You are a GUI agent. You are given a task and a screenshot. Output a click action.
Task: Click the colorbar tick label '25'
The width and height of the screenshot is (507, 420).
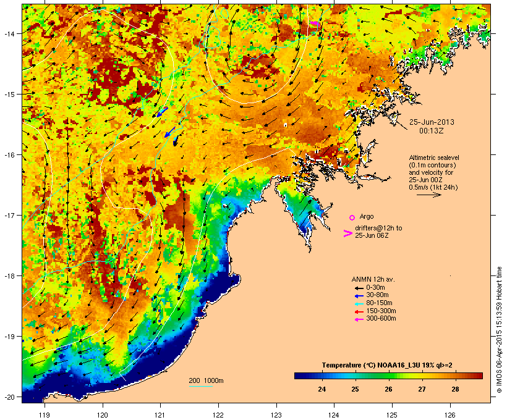coord(355,389)
